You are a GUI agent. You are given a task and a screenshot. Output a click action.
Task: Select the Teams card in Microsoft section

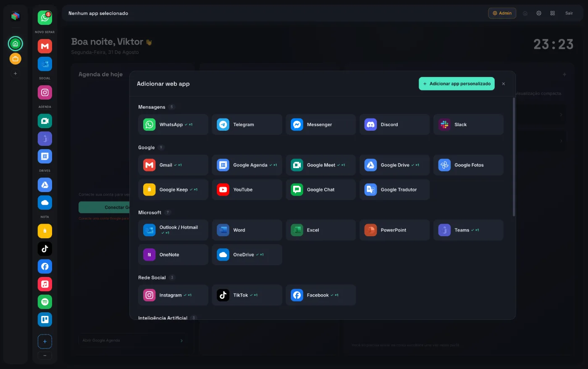468,230
